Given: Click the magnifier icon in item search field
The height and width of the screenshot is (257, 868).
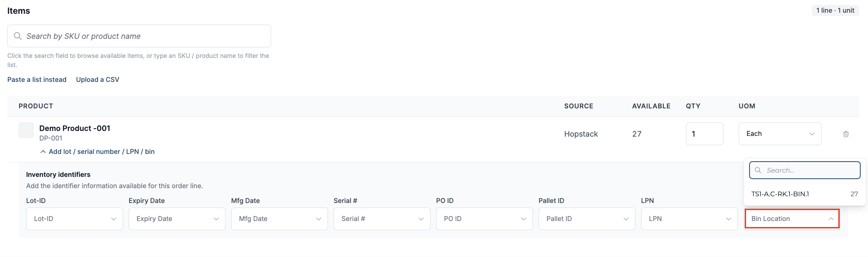Looking at the screenshot, I should (x=18, y=36).
